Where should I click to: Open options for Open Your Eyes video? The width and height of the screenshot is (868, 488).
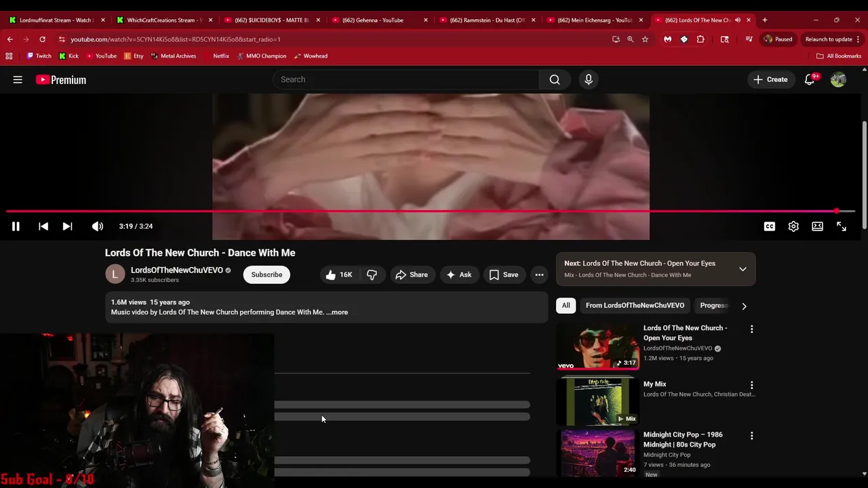pos(751,329)
